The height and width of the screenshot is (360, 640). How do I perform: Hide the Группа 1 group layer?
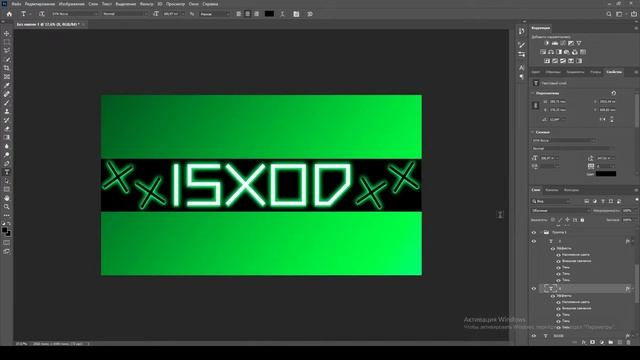[x=534, y=232]
